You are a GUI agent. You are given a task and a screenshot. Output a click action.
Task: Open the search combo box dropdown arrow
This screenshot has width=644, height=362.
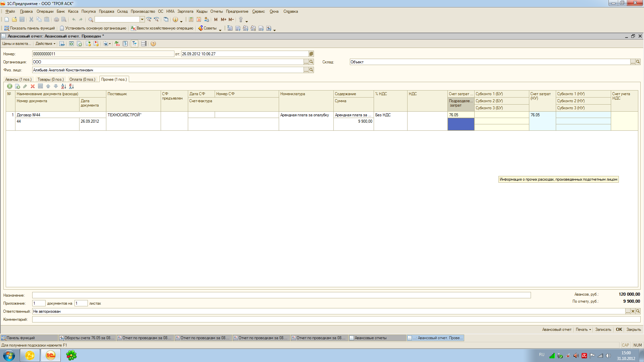click(142, 19)
